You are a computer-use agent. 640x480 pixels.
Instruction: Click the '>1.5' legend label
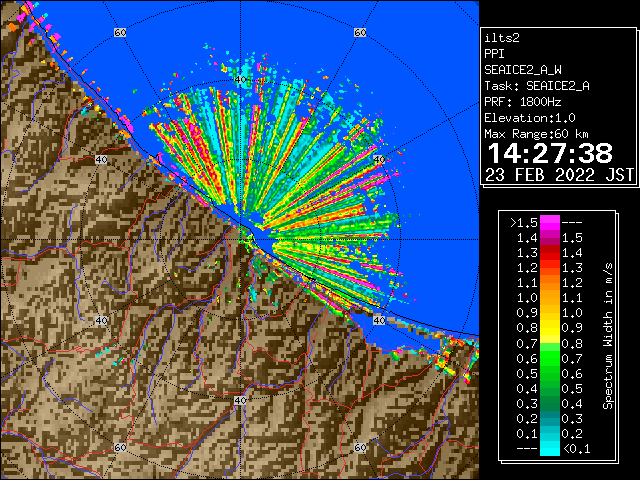click(x=524, y=223)
